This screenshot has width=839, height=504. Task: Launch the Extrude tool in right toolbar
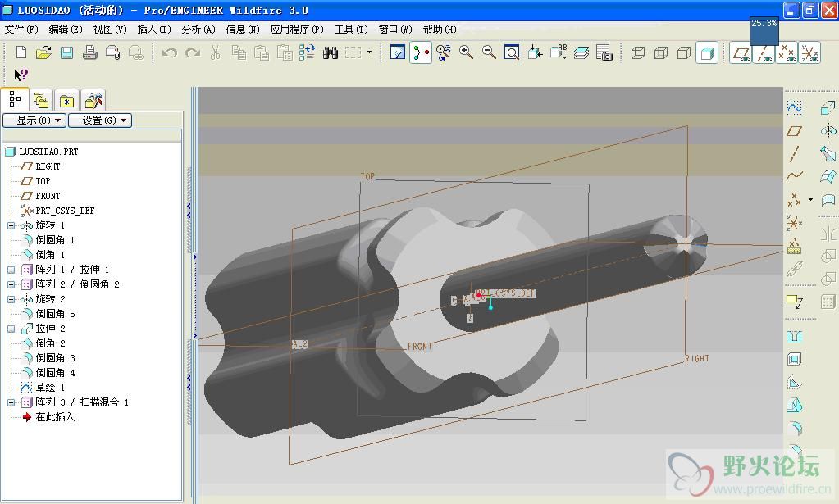pos(828,108)
